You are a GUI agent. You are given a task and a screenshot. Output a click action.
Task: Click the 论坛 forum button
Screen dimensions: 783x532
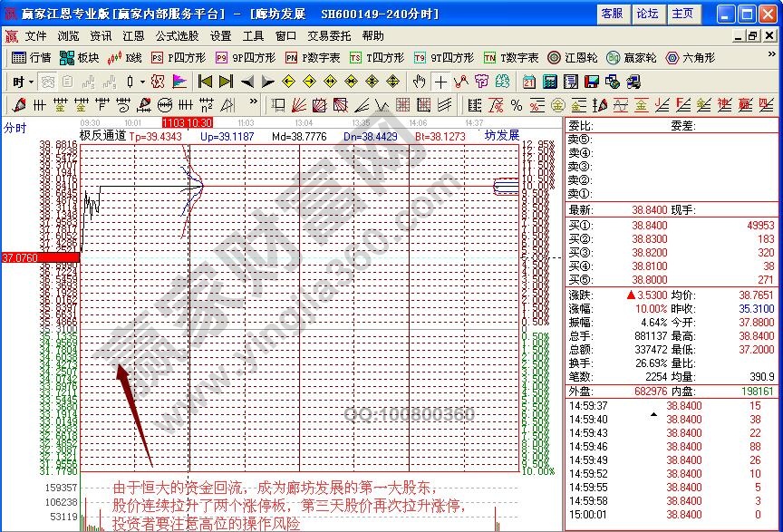click(x=647, y=14)
